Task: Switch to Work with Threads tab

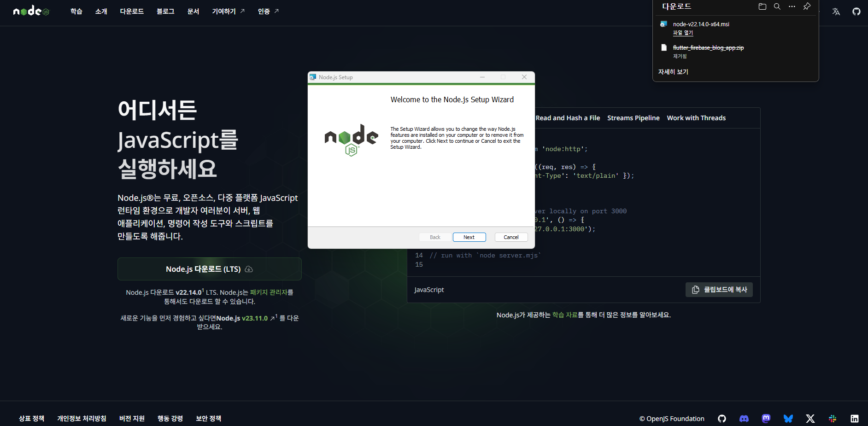Action: [x=696, y=118]
